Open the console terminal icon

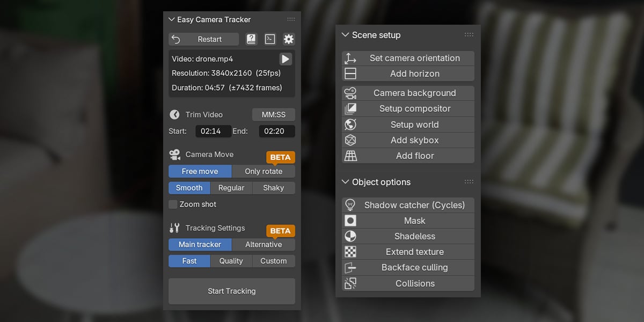tap(270, 39)
